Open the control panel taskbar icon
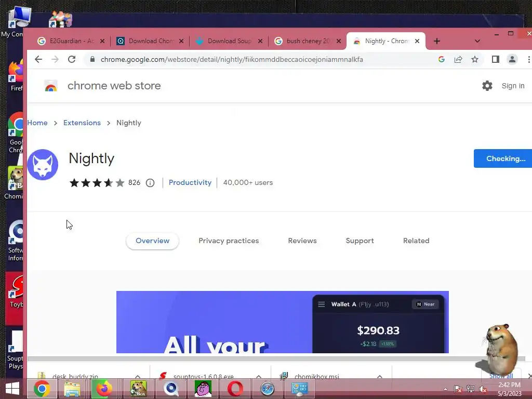Screen dimensions: 532x399 (x=300, y=389)
